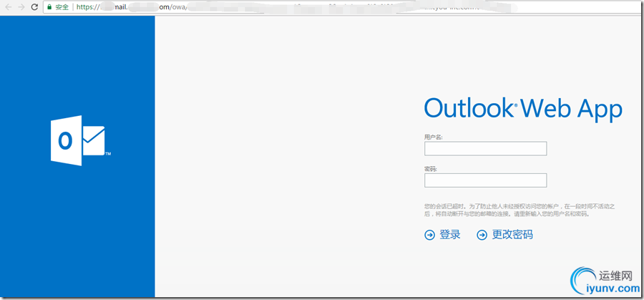Viewport: 644px width, 300px height.
Task: Click the 密码: label
Action: tap(431, 169)
